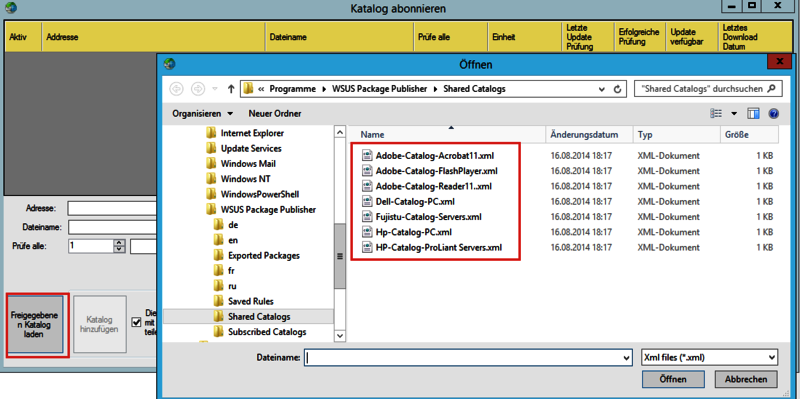Sort files by Größe column header
This screenshot has height=399, width=800.
click(749, 135)
